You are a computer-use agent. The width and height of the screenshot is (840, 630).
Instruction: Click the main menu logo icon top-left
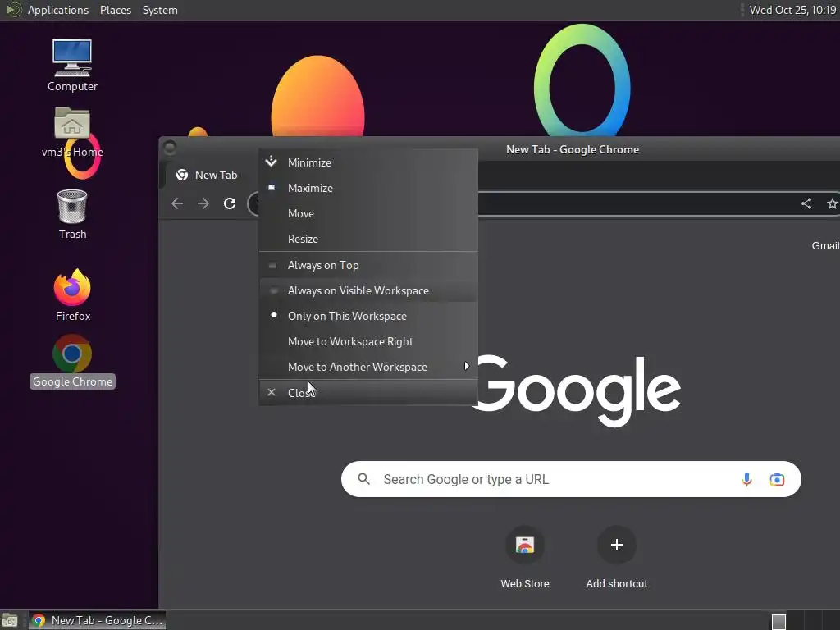12,10
